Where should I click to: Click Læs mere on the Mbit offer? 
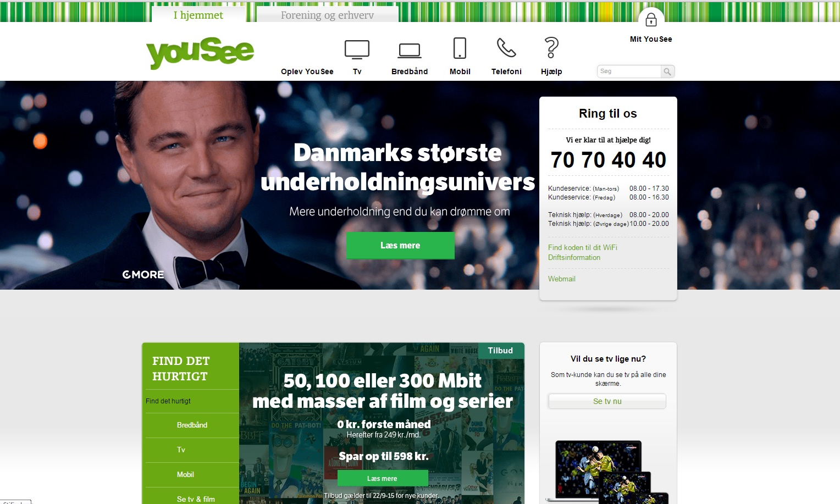pos(383,478)
